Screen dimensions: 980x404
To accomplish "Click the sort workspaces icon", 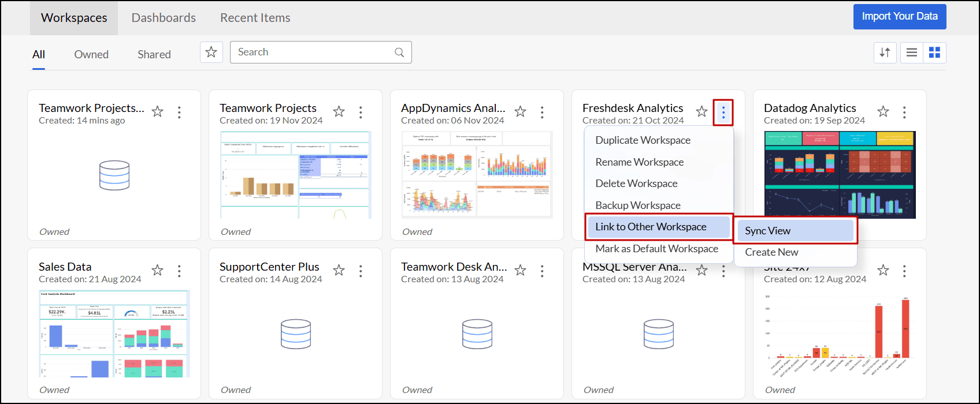I will [885, 53].
